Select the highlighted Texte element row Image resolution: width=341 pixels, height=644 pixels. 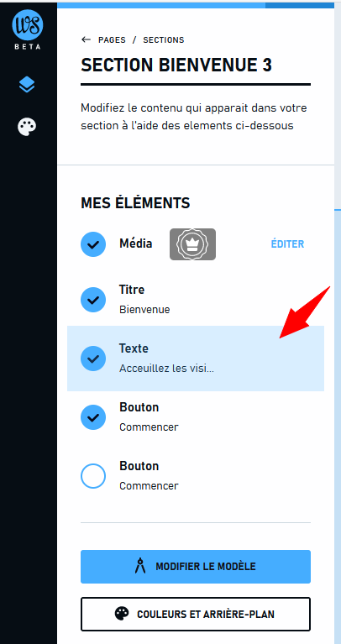click(196, 359)
